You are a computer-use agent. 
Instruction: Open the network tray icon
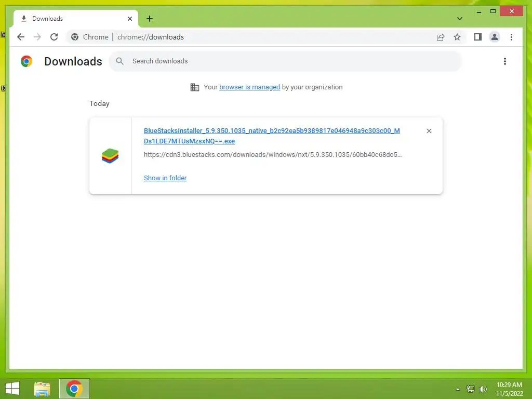(471, 389)
